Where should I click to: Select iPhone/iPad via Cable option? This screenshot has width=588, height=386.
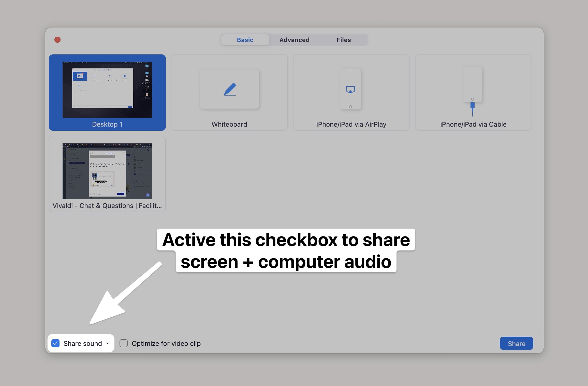tap(473, 92)
